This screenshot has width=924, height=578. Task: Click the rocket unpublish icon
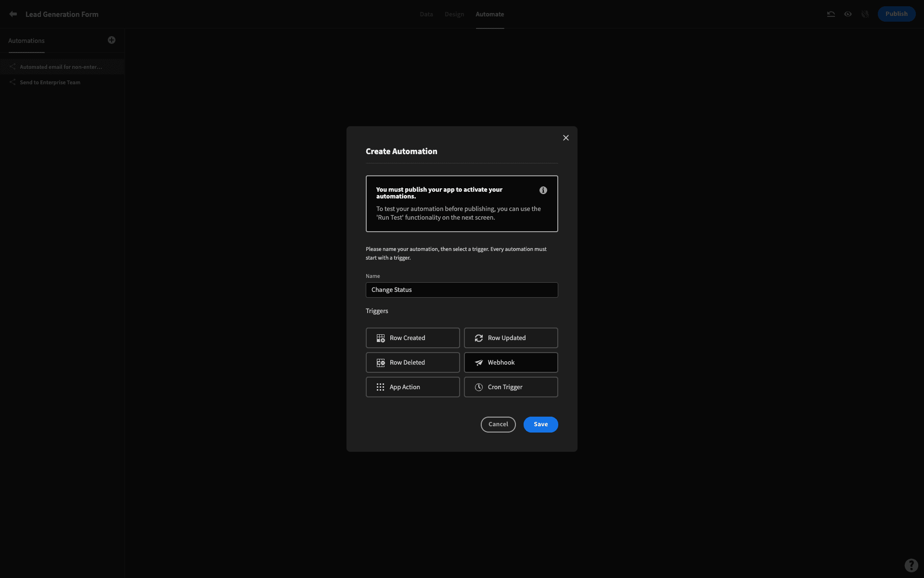tap(865, 14)
